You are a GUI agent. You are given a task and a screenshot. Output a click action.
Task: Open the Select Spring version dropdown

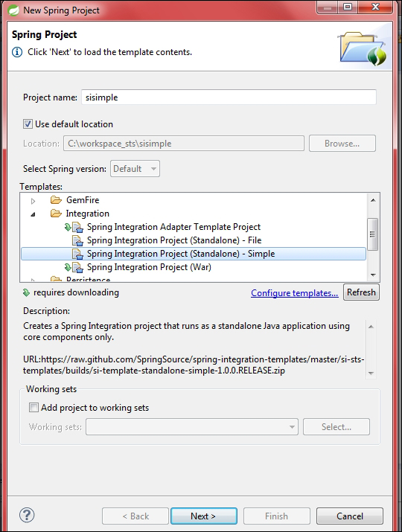(x=135, y=169)
